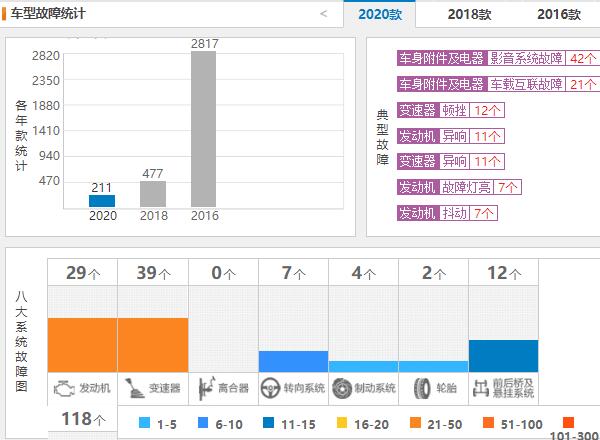Open the 车载互联故障 21个 fault tag
600x440 pixels.
coord(498,84)
